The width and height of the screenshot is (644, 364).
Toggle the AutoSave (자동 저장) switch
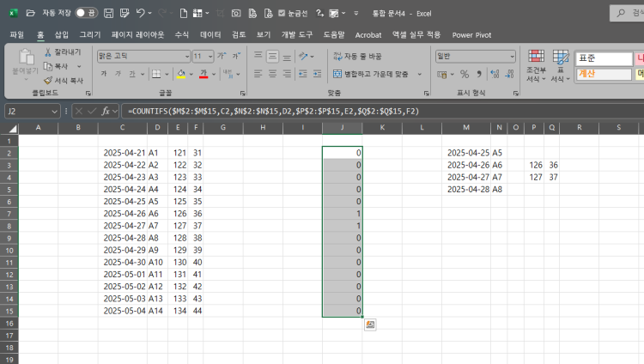pos(86,14)
